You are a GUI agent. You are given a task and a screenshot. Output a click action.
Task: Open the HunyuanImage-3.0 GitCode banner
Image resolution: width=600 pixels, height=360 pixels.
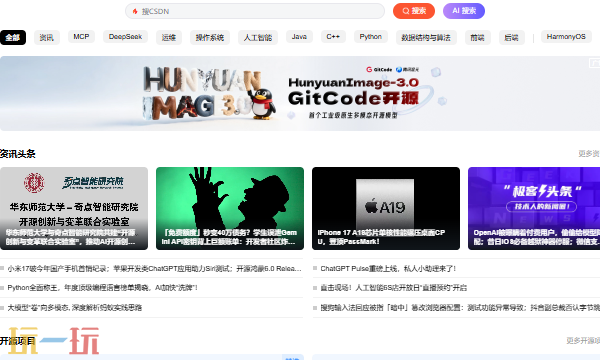[x=300, y=94]
